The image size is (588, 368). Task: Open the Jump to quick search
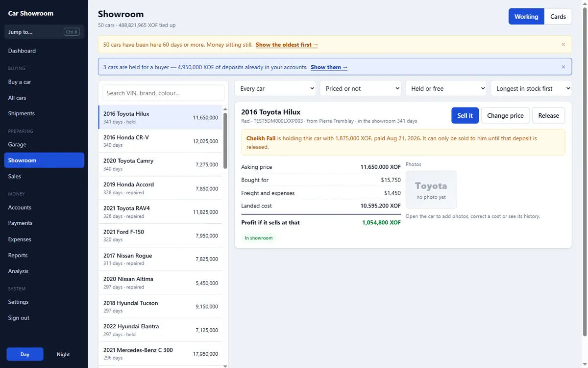(44, 32)
